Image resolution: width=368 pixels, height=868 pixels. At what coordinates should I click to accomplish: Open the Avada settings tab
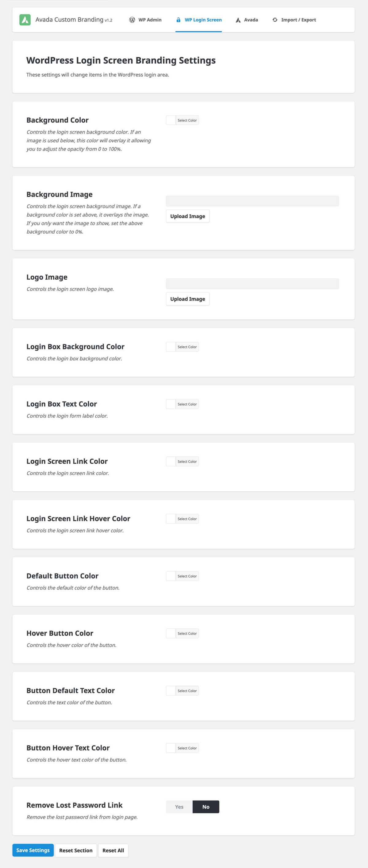pyautogui.click(x=251, y=20)
